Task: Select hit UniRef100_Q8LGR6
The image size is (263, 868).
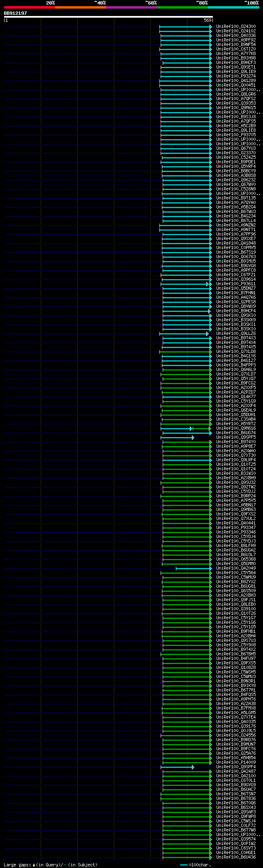Action: (236, 94)
